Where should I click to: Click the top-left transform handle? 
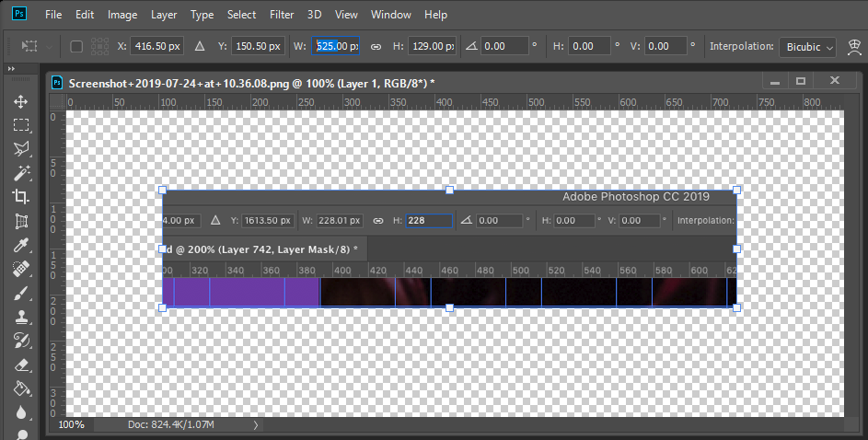(x=163, y=191)
